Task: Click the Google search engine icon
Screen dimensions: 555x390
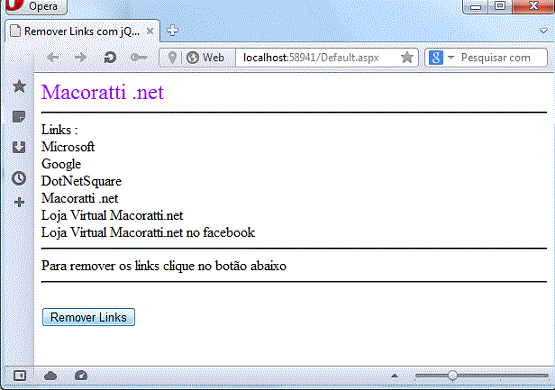Action: pos(436,57)
